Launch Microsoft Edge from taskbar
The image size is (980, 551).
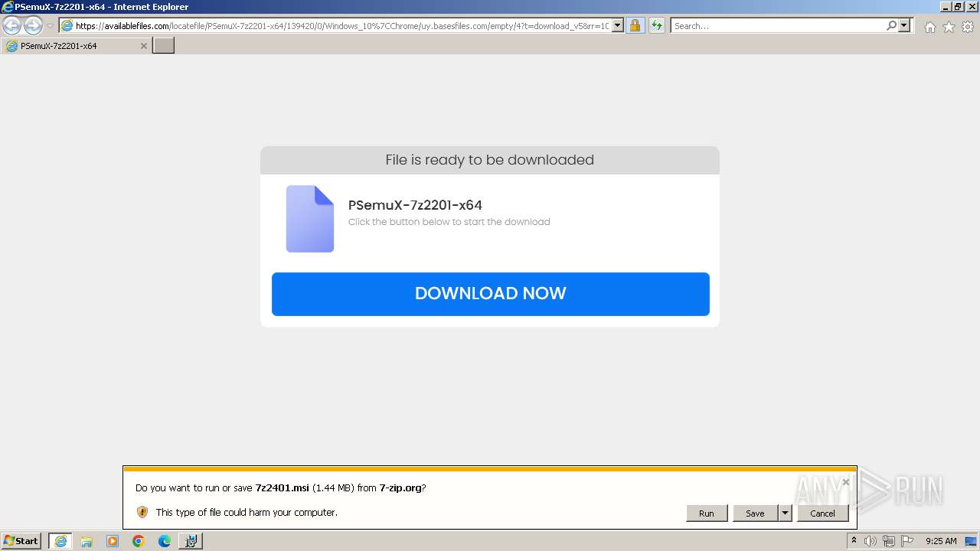click(x=165, y=541)
